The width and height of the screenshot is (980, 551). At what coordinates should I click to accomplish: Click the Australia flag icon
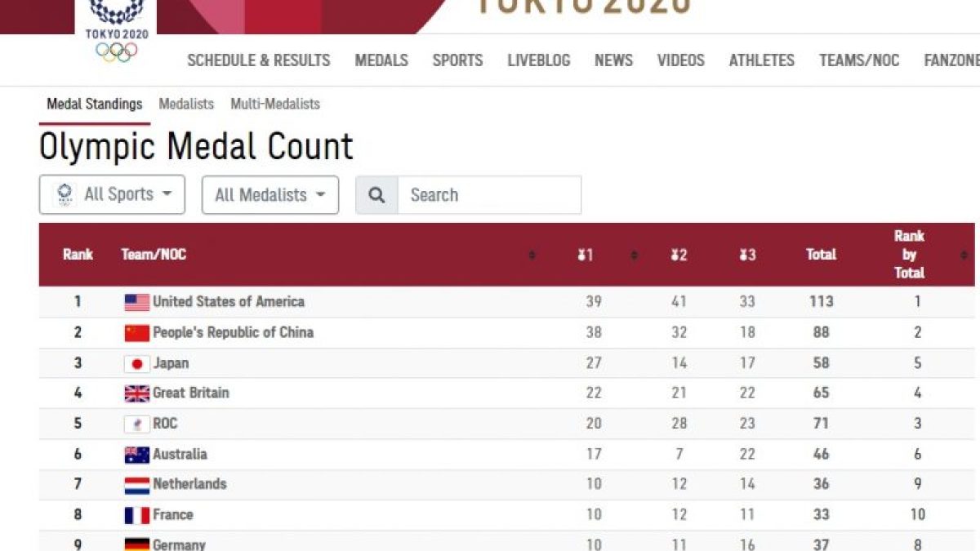(x=136, y=455)
